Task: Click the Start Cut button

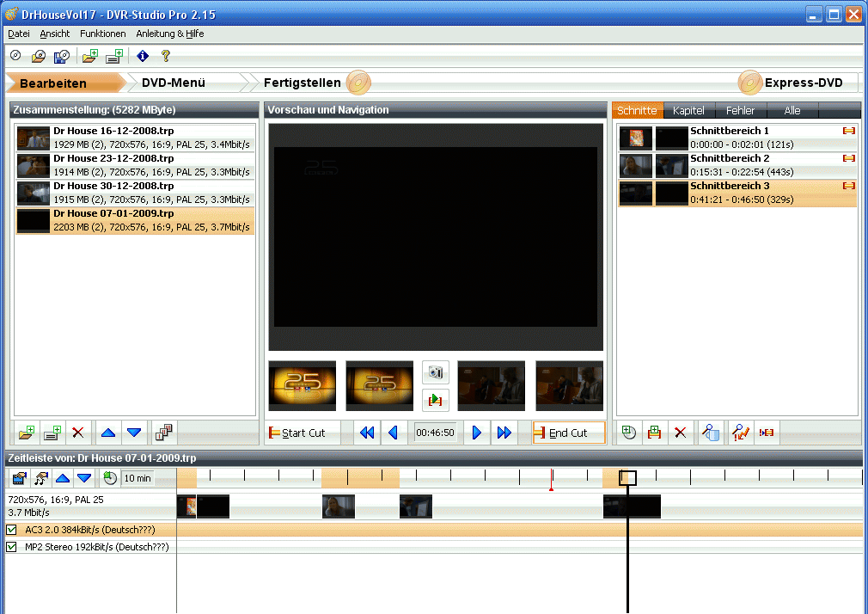Action: tap(296, 433)
